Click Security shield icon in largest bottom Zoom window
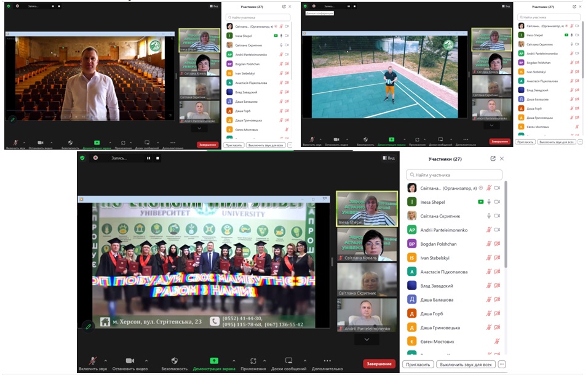The height and width of the screenshot is (375, 588). tap(174, 361)
